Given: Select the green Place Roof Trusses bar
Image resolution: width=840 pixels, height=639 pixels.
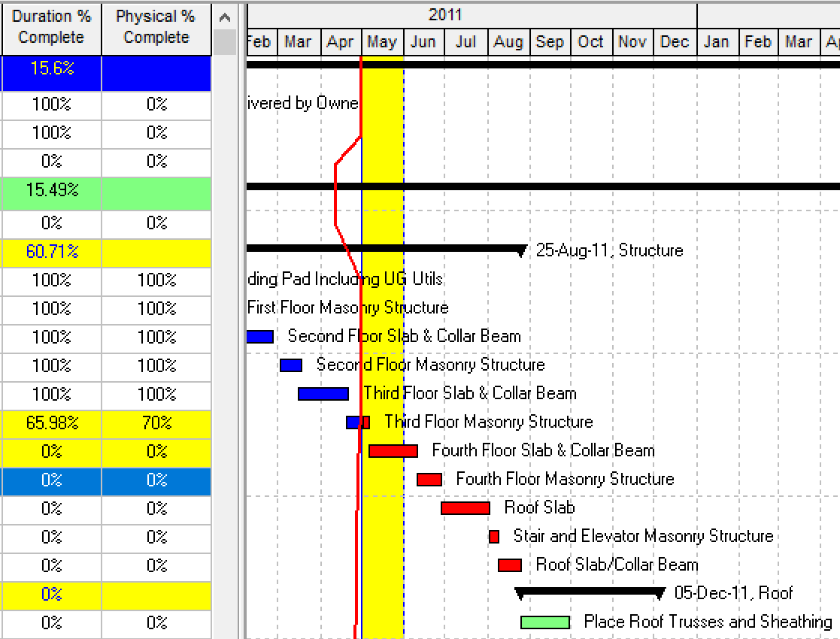Looking at the screenshot, I should coord(544,622).
